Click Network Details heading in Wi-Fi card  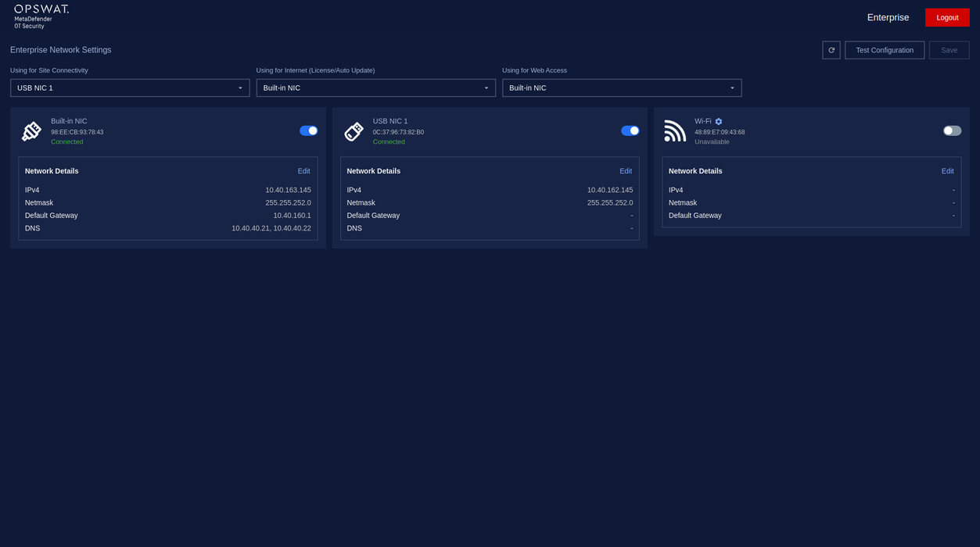click(x=695, y=171)
